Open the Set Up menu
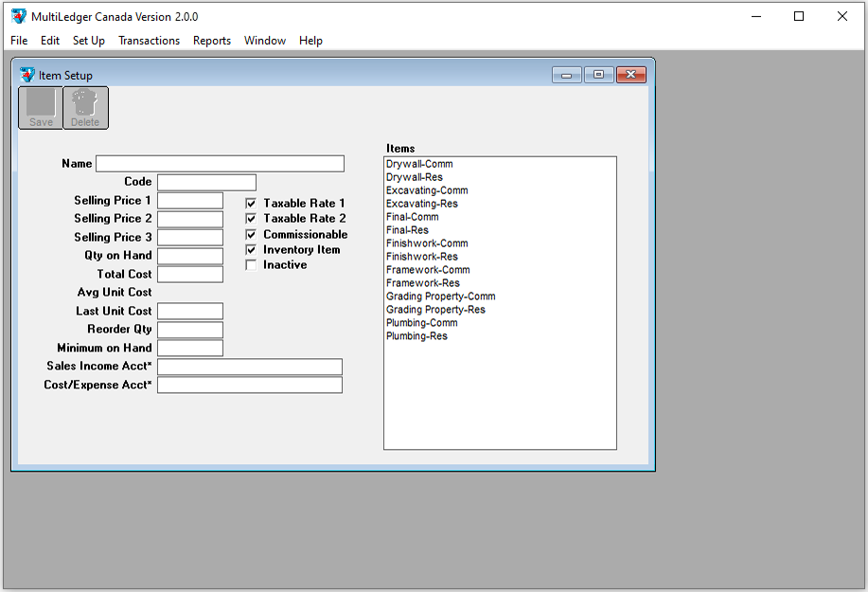868x592 pixels. (x=89, y=41)
